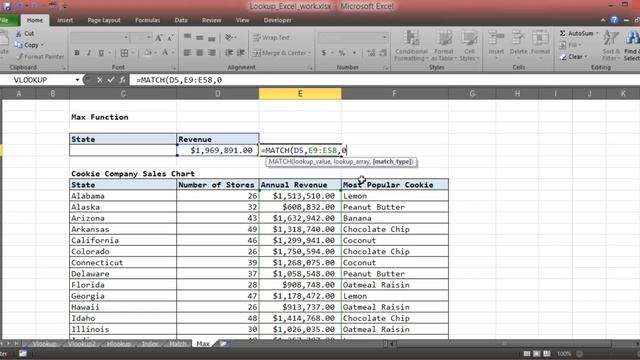This screenshot has width=640, height=360.
Task: Center text horizontally
Action: [x=200, y=53]
